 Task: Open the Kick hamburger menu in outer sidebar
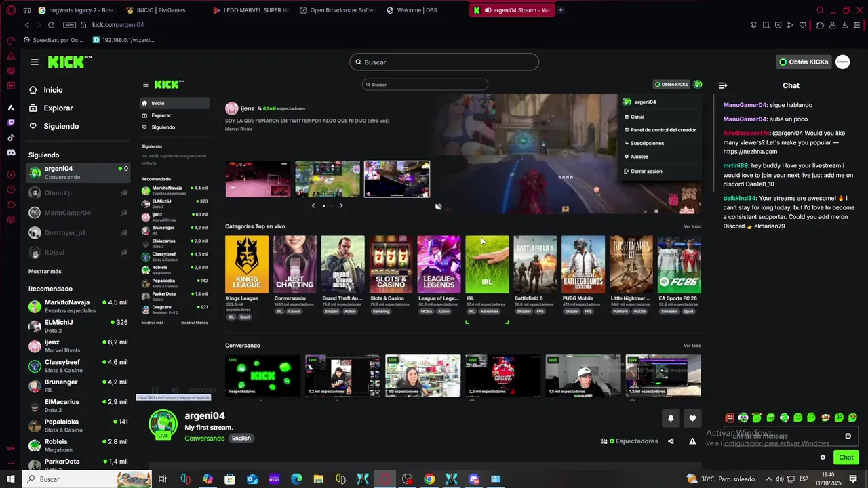point(35,62)
